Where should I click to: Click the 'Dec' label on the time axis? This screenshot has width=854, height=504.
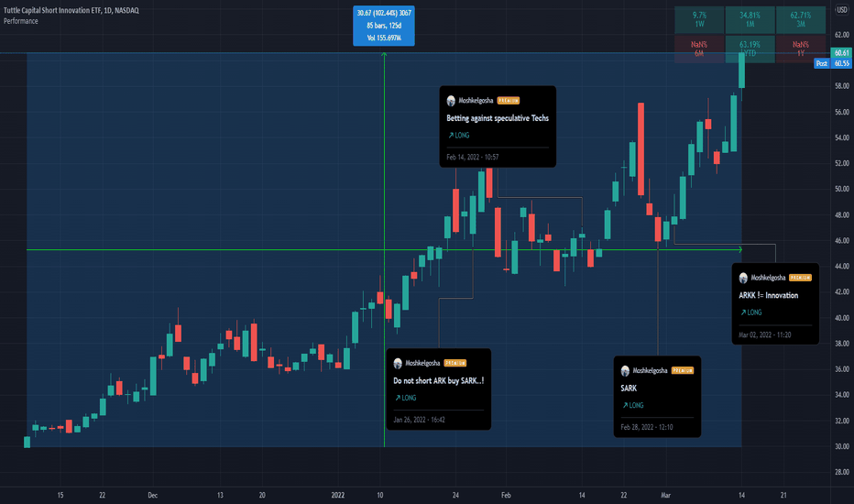(x=152, y=495)
